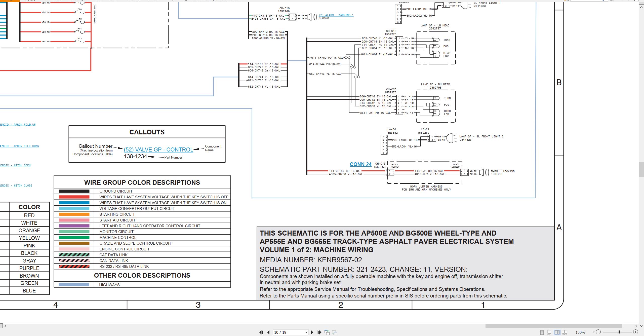
Task: Switch to two-page facing view
Action: pyautogui.click(x=557, y=332)
